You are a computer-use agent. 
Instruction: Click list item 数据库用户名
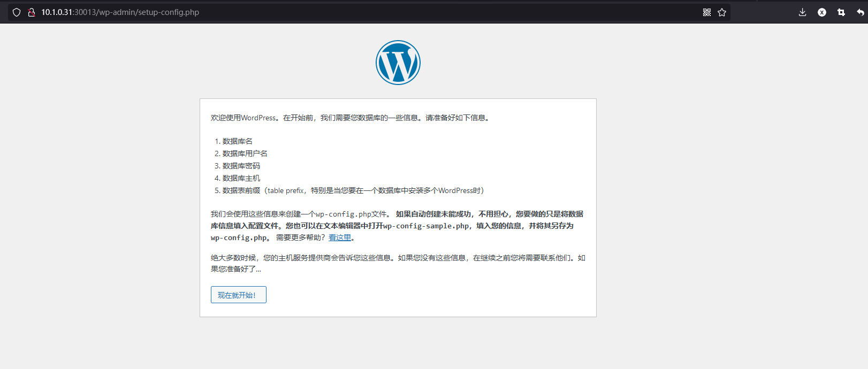245,153
